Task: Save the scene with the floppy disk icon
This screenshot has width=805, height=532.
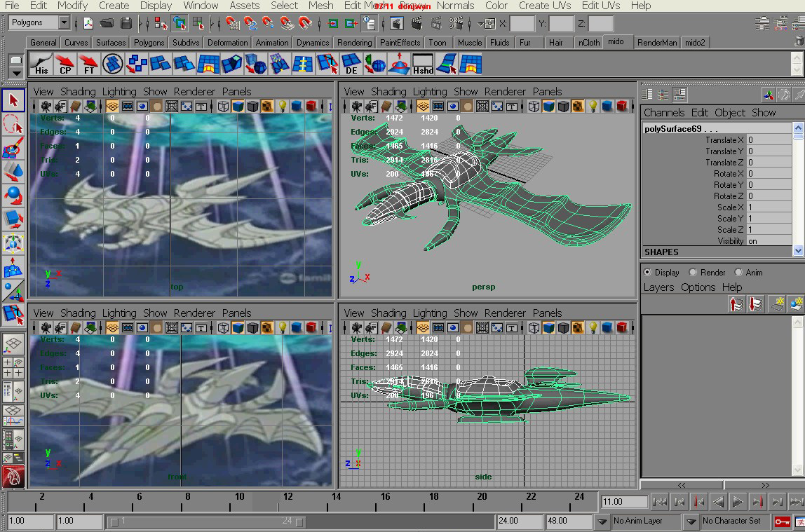Action: point(126,23)
